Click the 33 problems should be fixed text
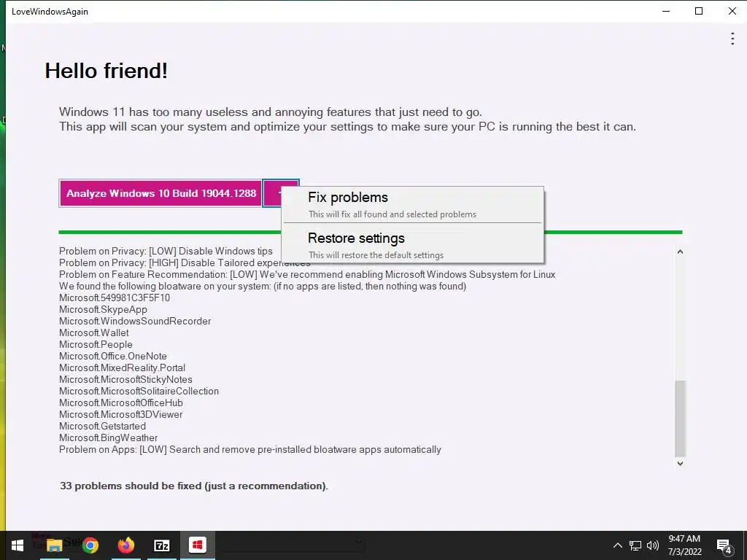The width and height of the screenshot is (747, 560). coord(194,486)
